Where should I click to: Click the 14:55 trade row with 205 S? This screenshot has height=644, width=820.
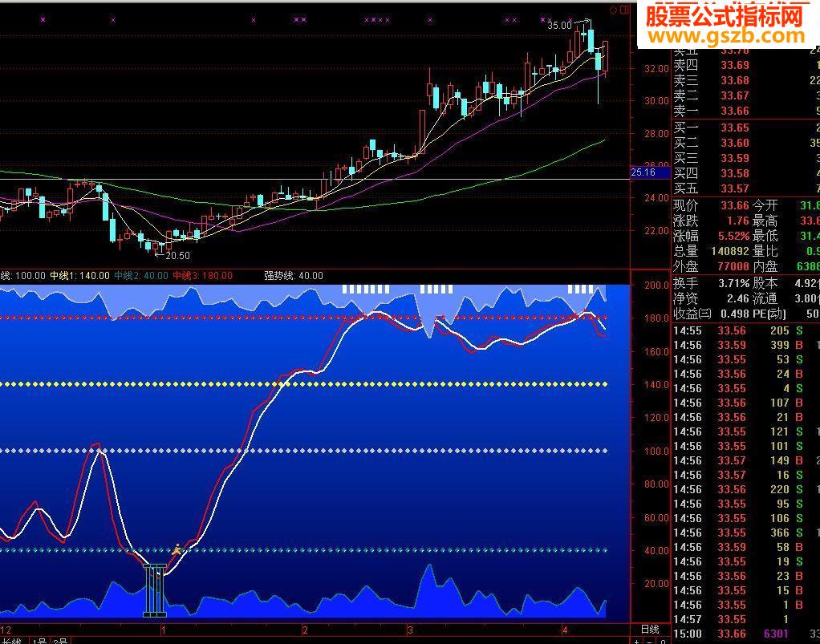[x=745, y=330]
